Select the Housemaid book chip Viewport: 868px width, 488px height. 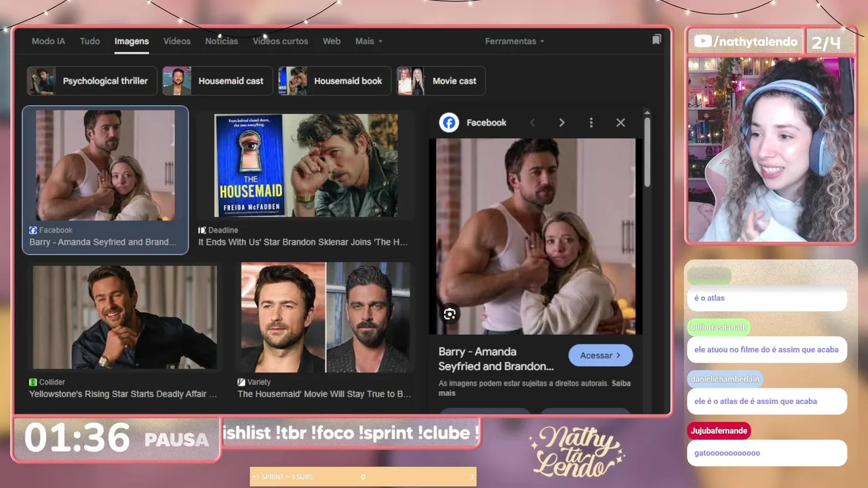[334, 81]
